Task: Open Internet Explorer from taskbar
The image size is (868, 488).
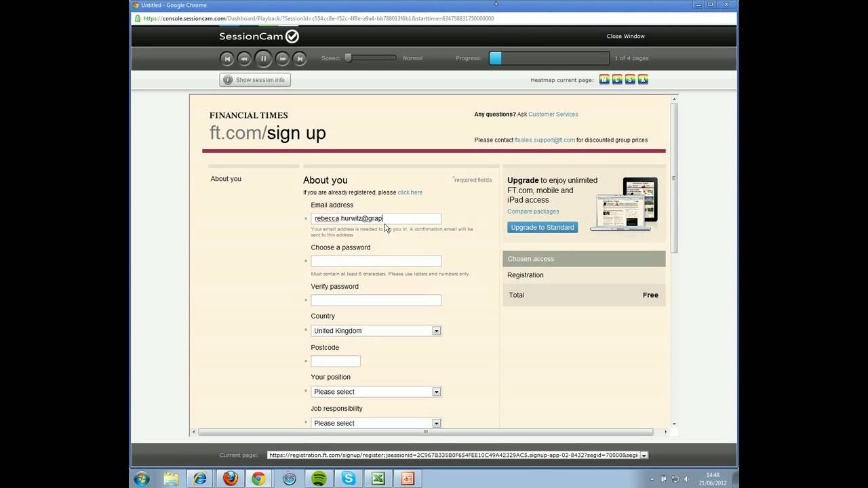Action: pos(200,479)
